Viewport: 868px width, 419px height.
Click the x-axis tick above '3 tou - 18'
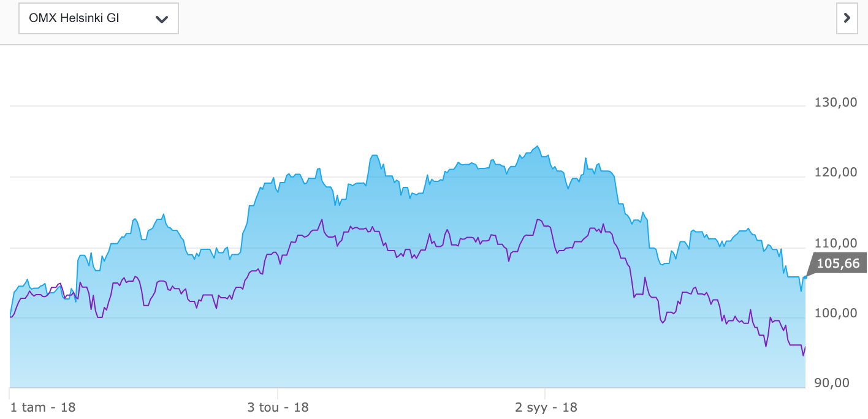278,391
